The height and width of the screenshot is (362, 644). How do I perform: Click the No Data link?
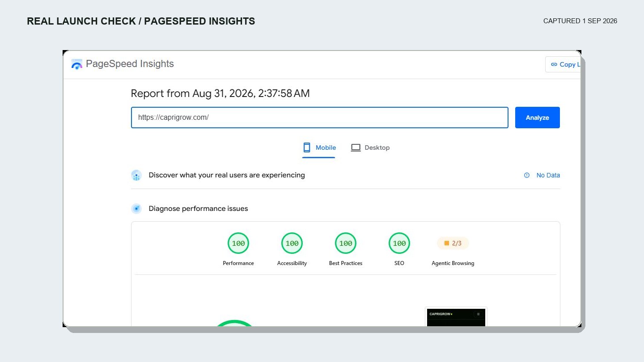point(548,175)
